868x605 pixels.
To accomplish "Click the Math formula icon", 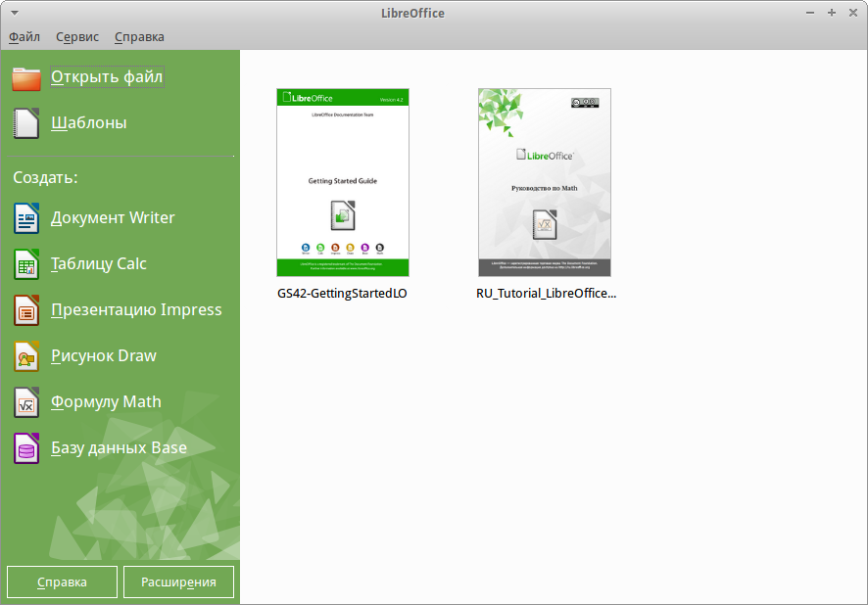I will click(26, 402).
